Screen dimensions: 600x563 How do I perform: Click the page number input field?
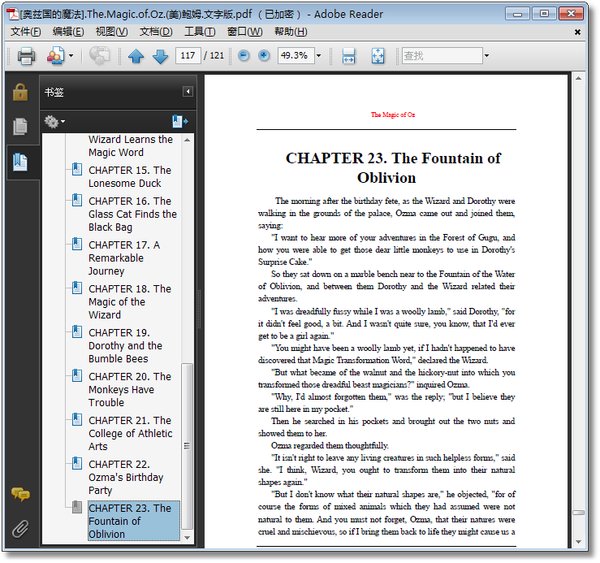point(187,56)
